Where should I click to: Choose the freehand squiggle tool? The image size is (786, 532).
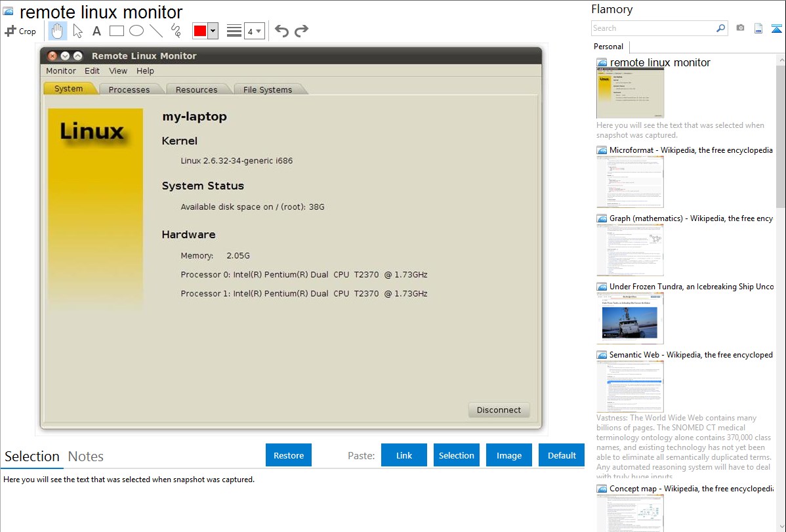[x=176, y=31]
